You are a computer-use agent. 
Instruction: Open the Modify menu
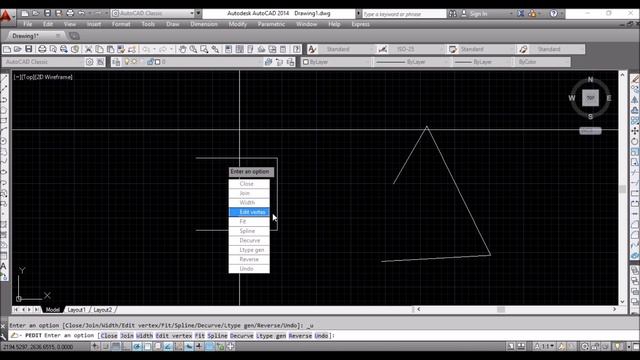pyautogui.click(x=238, y=24)
